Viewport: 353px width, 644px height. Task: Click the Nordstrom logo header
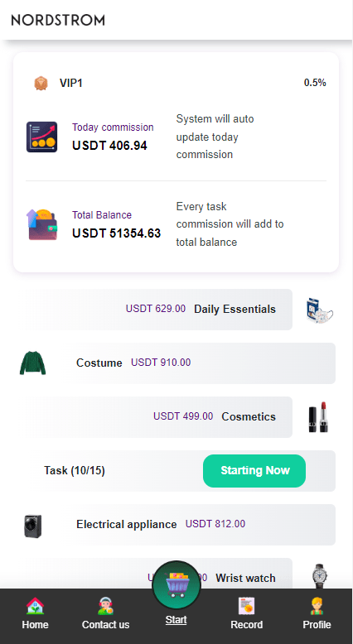(58, 20)
